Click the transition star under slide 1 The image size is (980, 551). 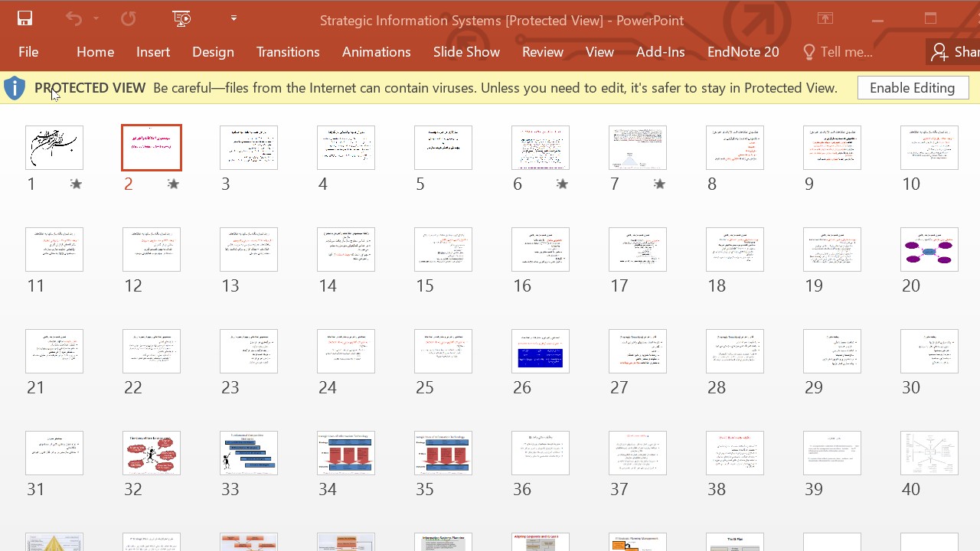[76, 184]
